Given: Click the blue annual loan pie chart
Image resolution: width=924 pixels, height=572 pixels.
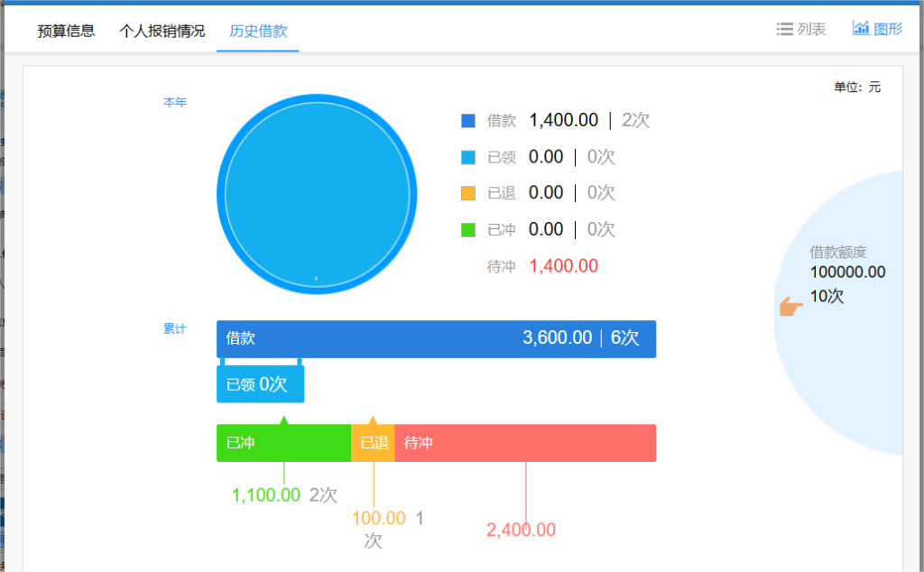Looking at the screenshot, I should [317, 194].
